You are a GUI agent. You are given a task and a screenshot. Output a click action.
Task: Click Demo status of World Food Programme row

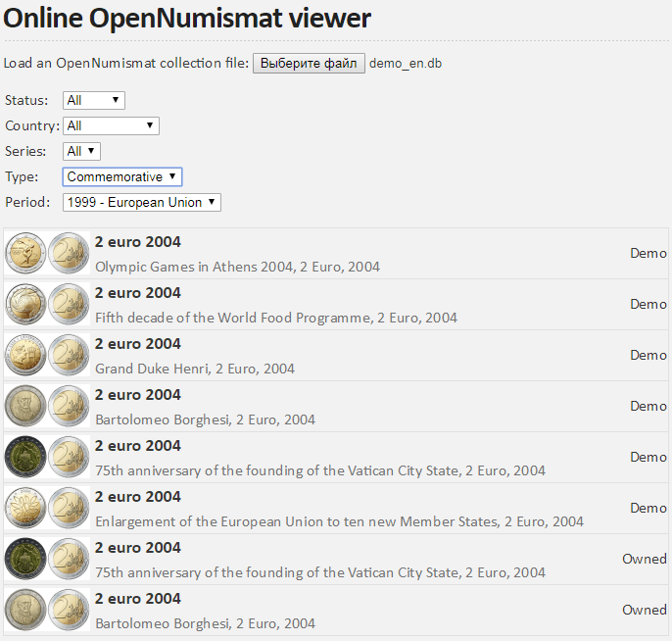(648, 305)
